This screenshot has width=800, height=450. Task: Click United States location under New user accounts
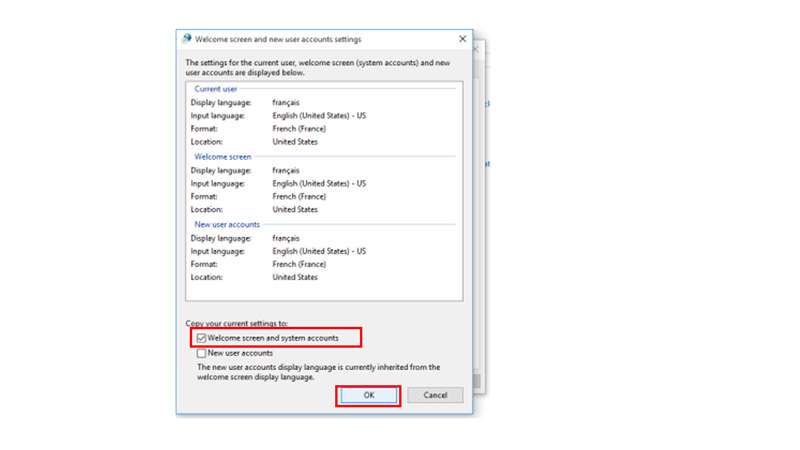(295, 278)
